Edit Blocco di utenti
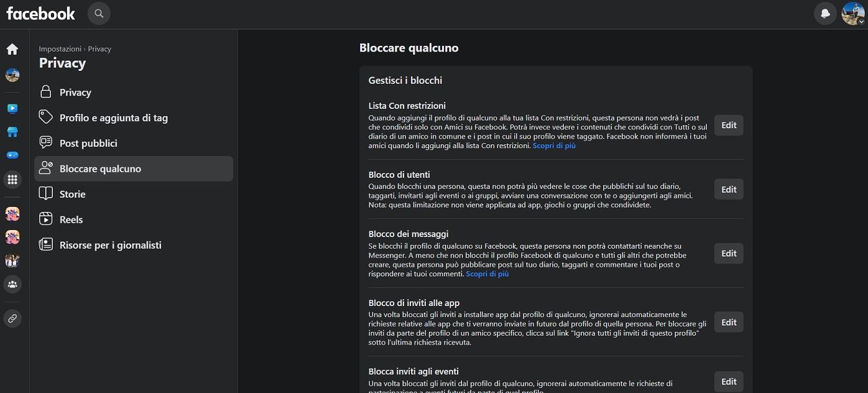The height and width of the screenshot is (393, 868). [x=729, y=189]
